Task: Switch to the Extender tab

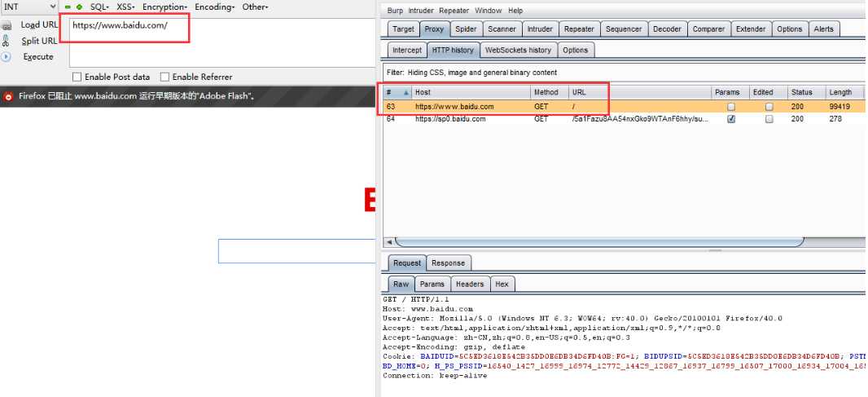Action: (x=751, y=29)
